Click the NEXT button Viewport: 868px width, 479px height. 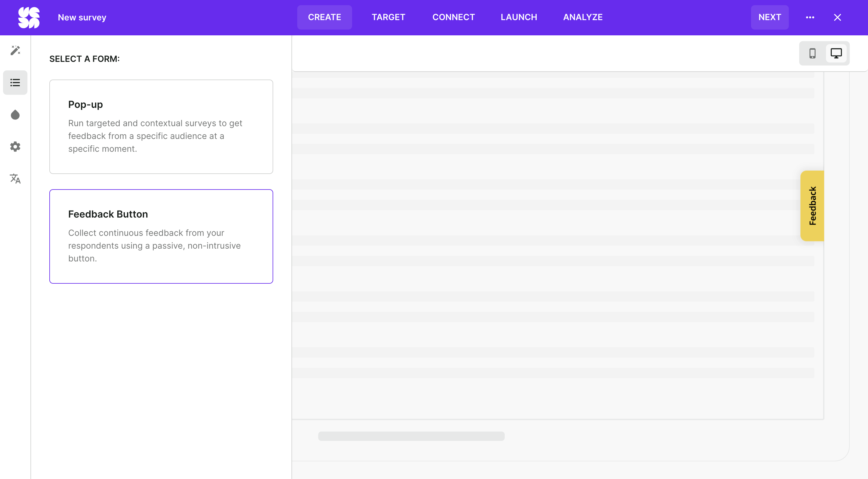tap(770, 17)
